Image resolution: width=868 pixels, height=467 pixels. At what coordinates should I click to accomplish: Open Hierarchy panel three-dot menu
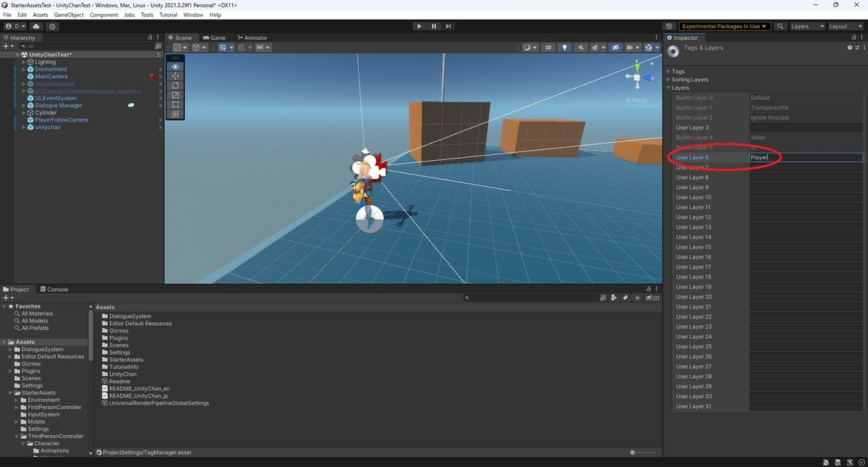pos(158,38)
